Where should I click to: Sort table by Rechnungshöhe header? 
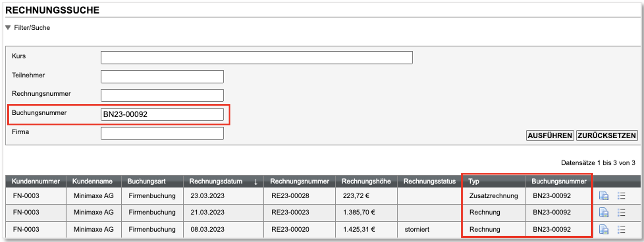pos(366,181)
